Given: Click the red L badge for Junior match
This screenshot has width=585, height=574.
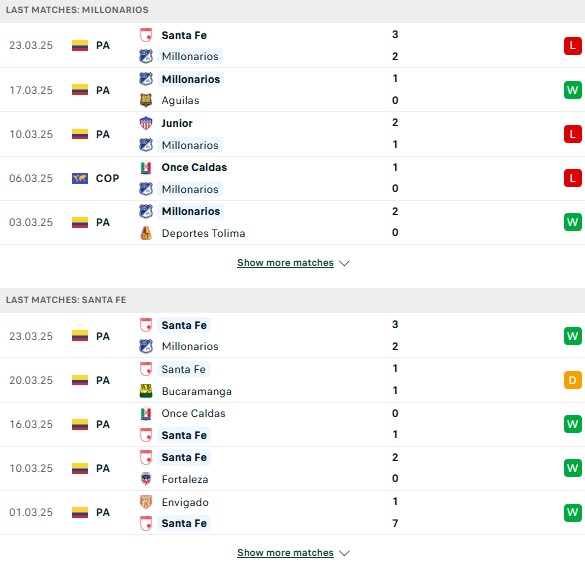Looking at the screenshot, I should point(573,134).
